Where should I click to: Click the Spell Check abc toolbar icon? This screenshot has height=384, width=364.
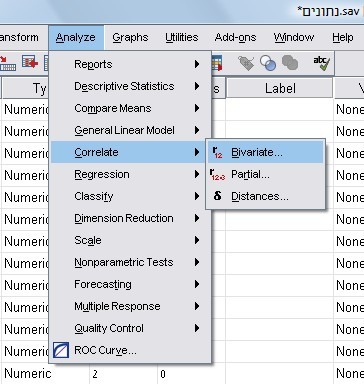pyautogui.click(x=321, y=63)
